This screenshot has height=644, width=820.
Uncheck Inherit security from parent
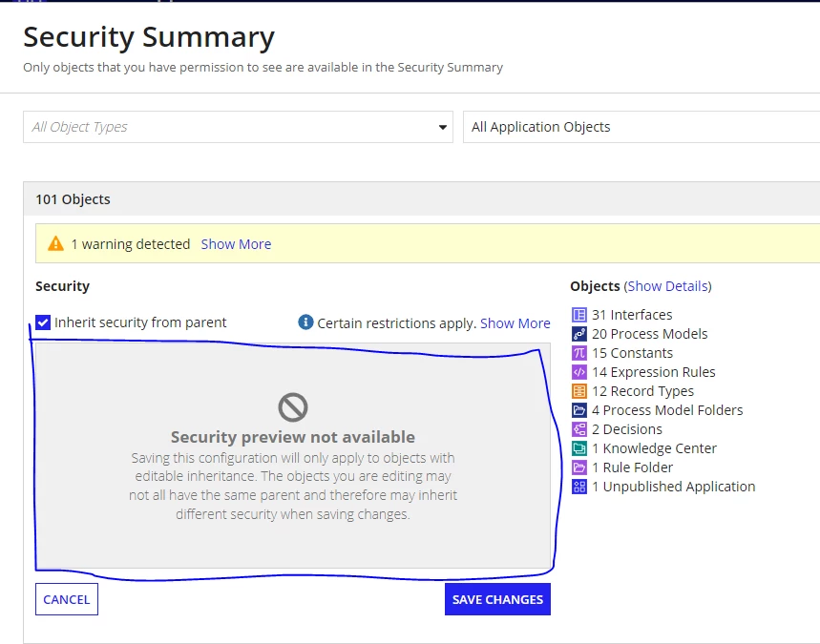pos(43,322)
